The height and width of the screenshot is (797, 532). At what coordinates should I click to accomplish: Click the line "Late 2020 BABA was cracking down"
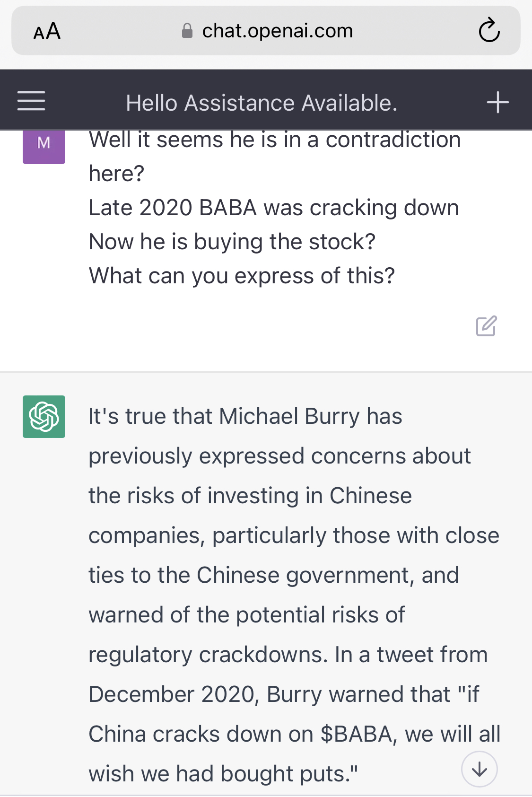tap(274, 208)
